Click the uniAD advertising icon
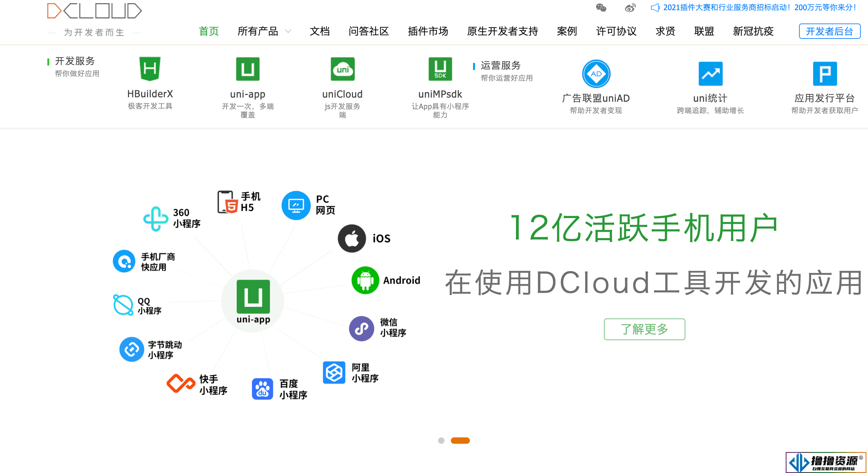 (596, 73)
